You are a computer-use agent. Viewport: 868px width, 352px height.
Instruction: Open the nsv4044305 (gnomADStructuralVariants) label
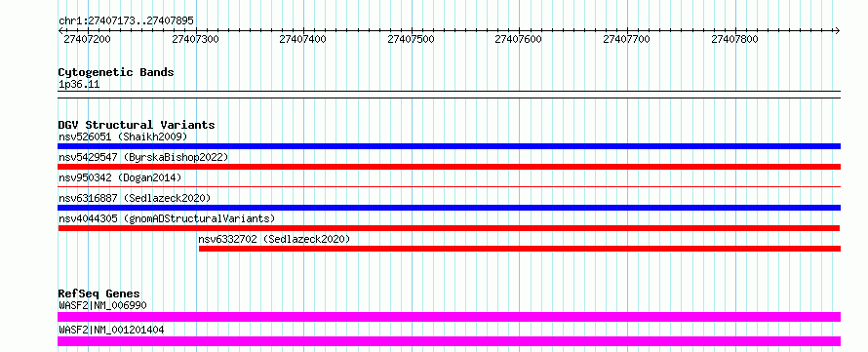coord(167,218)
